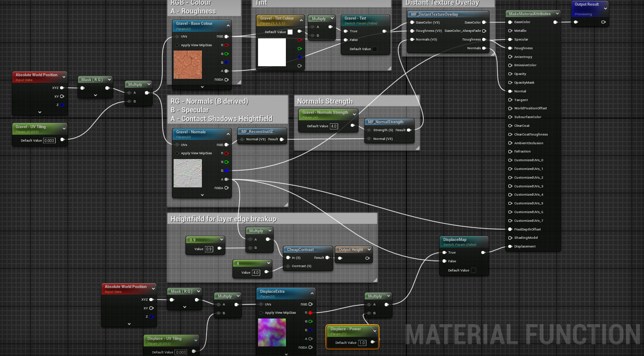Image resolution: width=644 pixels, height=356 pixels.
Task: Toggle the Gravel - Tint Default Value checkbox
Action: (375, 49)
